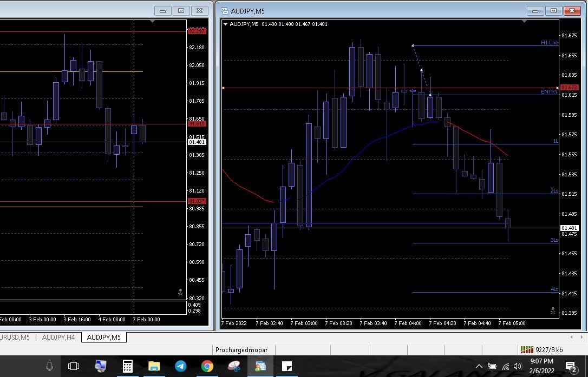Click the AUDJPY,M5 window title icon

[x=224, y=11]
